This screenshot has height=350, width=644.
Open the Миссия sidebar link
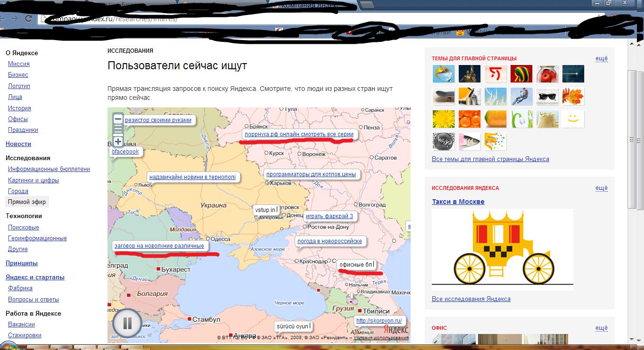pyautogui.click(x=19, y=64)
